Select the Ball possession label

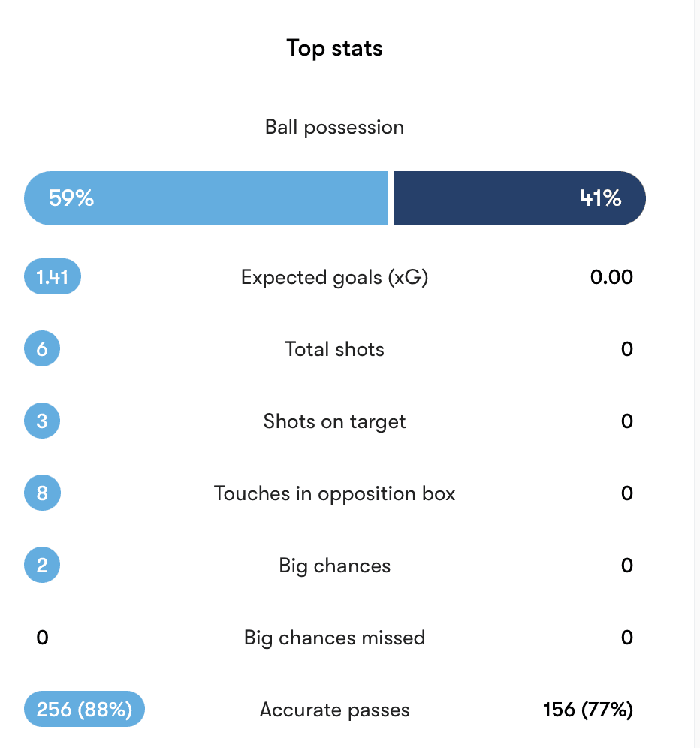(334, 128)
